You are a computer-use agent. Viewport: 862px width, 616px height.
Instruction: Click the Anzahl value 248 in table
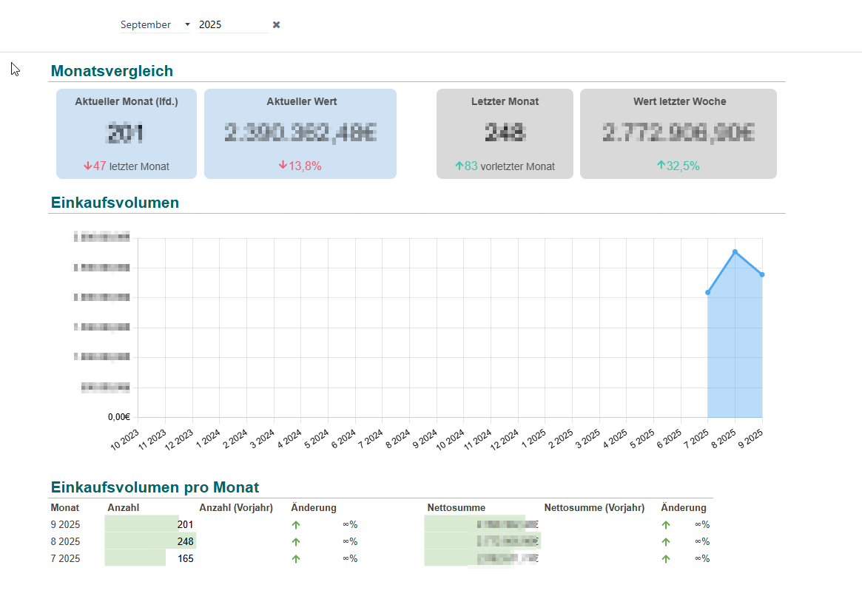(185, 542)
